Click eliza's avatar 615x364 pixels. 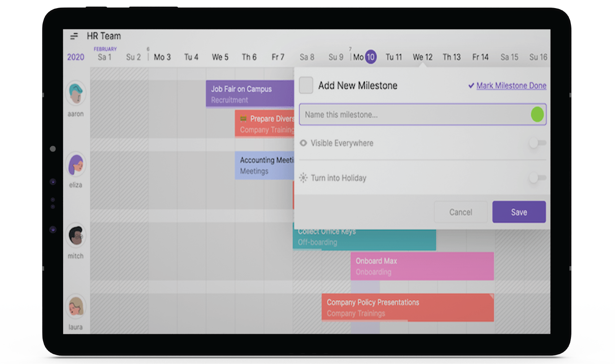(76, 164)
